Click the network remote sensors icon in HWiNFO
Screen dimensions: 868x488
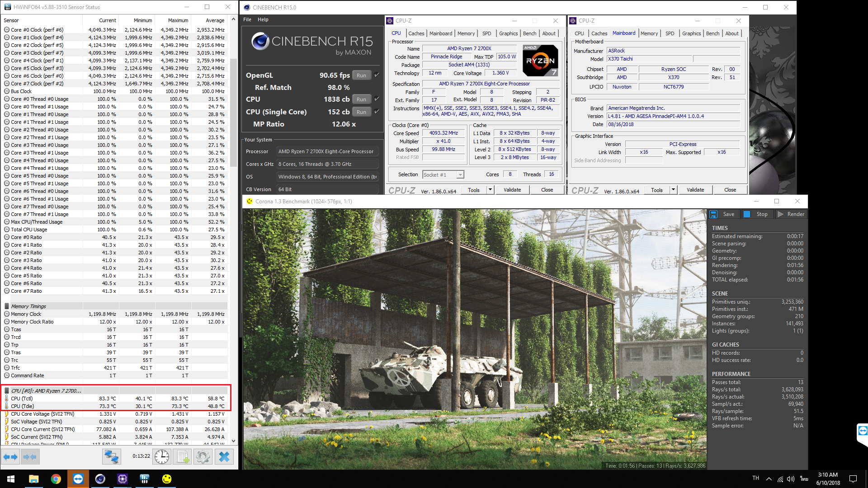[111, 457]
